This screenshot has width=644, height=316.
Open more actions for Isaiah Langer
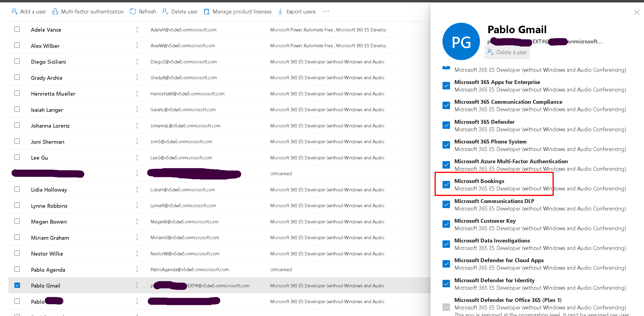tap(137, 109)
